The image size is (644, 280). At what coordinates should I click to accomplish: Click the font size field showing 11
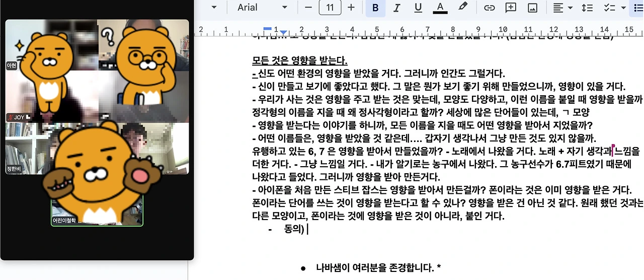[x=330, y=8]
